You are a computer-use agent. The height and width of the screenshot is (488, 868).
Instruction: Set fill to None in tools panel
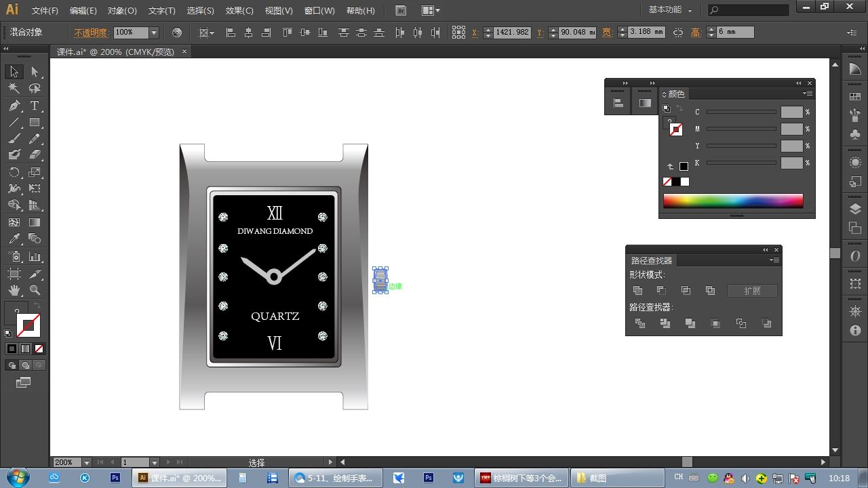(x=39, y=348)
